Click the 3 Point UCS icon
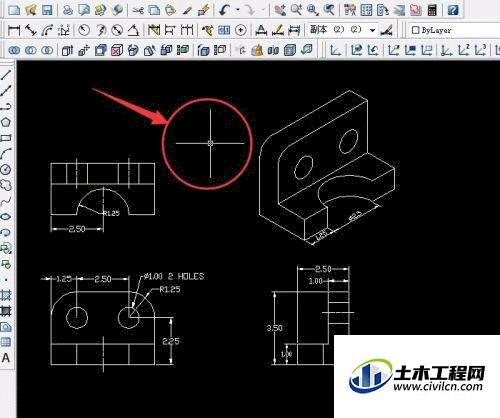This screenshot has width=500, height=418. pyautogui.click(x=480, y=50)
